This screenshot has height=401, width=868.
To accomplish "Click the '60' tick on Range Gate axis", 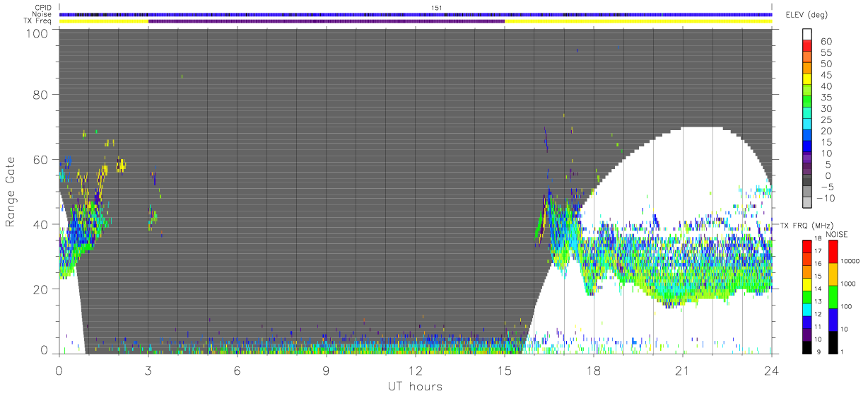I will click(42, 160).
